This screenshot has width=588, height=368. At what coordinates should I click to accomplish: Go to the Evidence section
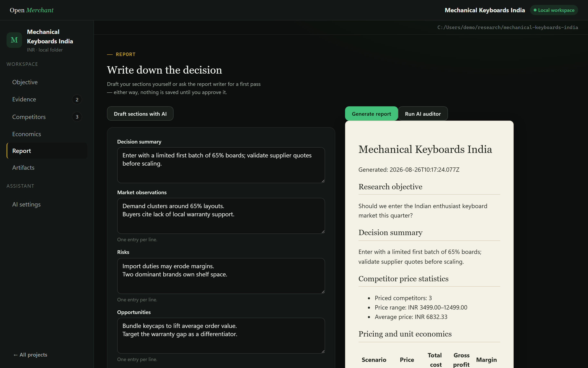(47, 99)
